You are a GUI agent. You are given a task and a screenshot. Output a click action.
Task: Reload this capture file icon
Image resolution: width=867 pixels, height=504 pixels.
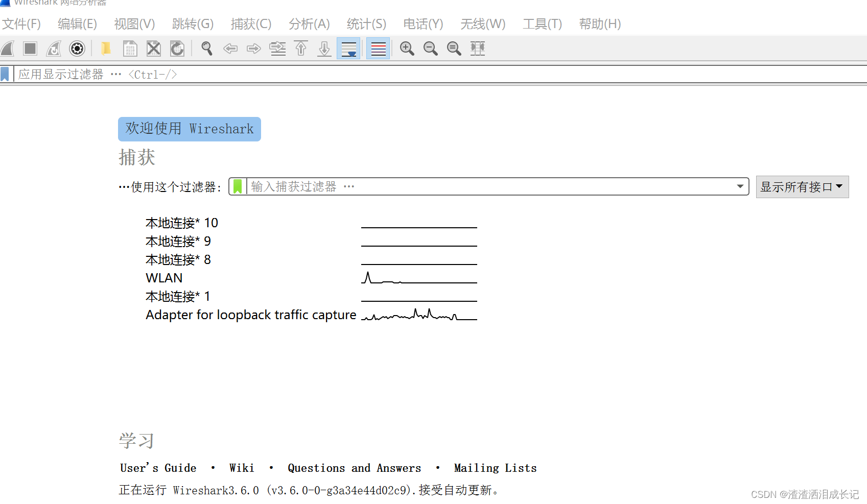pyautogui.click(x=177, y=49)
